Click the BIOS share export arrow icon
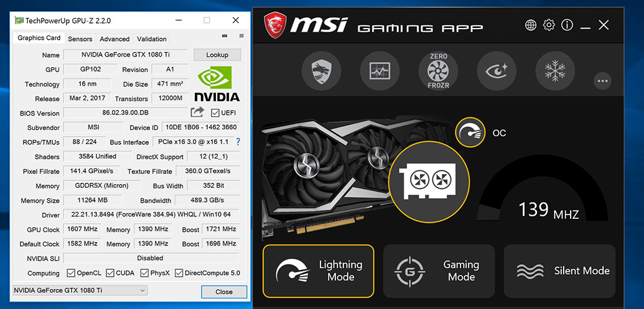The width and height of the screenshot is (644, 309). pos(197,112)
